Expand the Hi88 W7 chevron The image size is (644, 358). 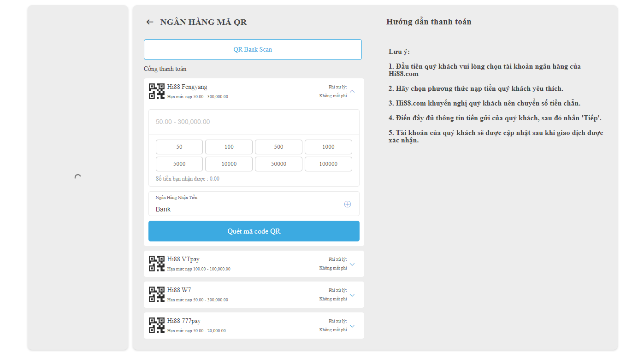[x=352, y=295]
